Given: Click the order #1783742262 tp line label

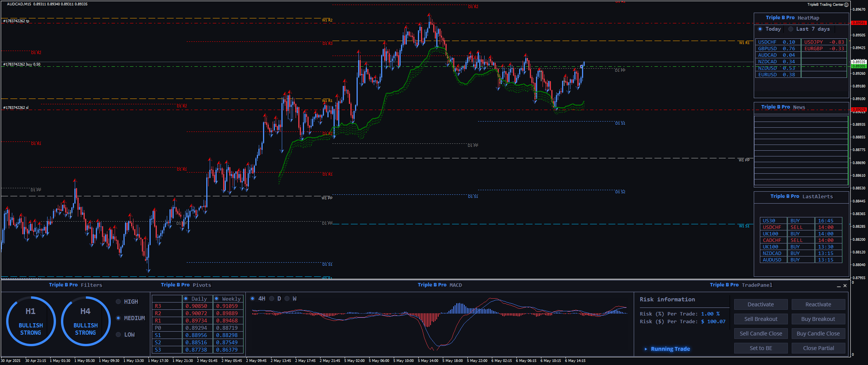Looking at the screenshot, I should point(16,21).
